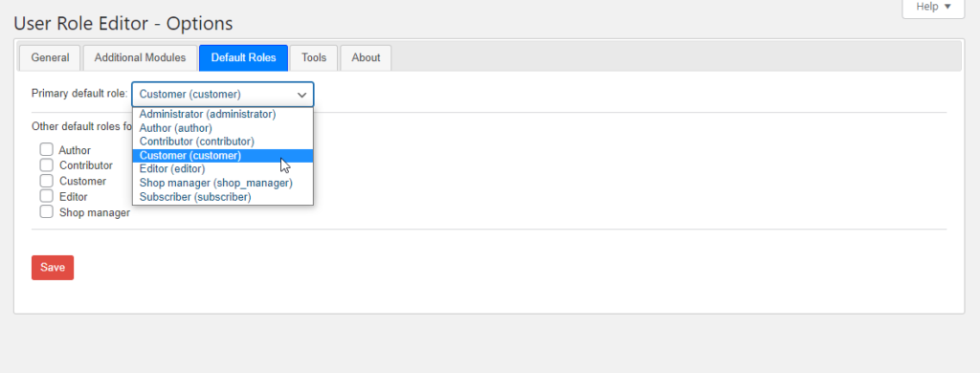The width and height of the screenshot is (980, 373).
Task: Go to the Tools tab
Action: 314,57
